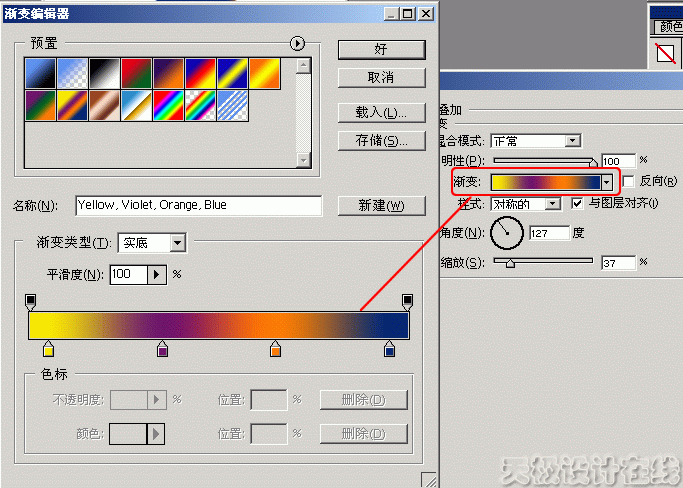
Task: Select the copper brown gradient preset
Action: [105, 105]
